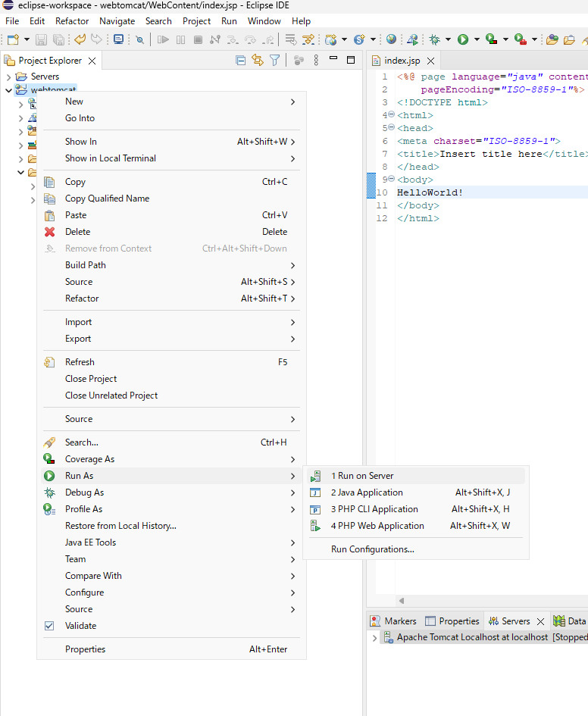588x716 pixels.
Task: Click the Open Web Browser globe icon
Action: pyautogui.click(x=391, y=39)
